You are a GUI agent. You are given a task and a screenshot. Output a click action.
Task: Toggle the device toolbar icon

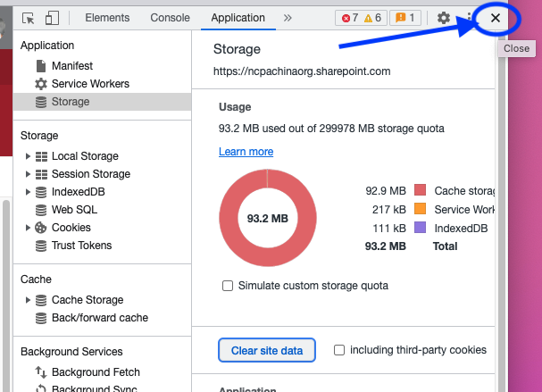52,18
